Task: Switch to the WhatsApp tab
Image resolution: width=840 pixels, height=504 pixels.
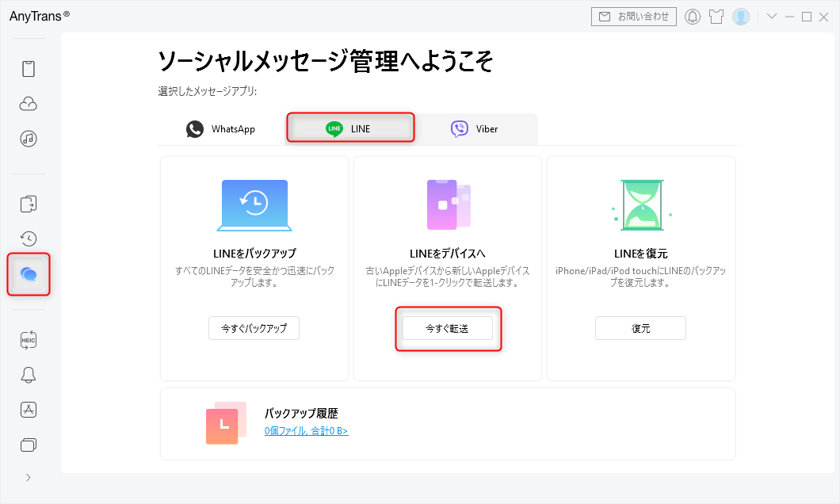Action: pyautogui.click(x=221, y=129)
